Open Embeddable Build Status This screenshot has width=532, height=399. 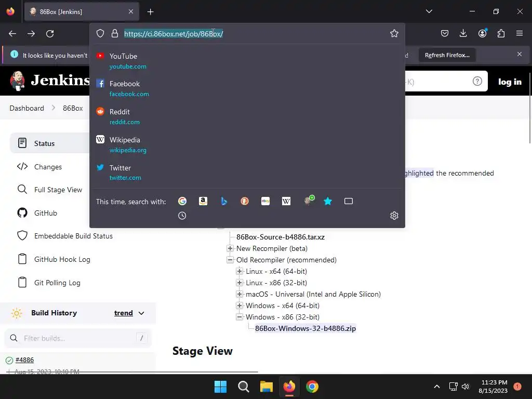[x=73, y=236]
